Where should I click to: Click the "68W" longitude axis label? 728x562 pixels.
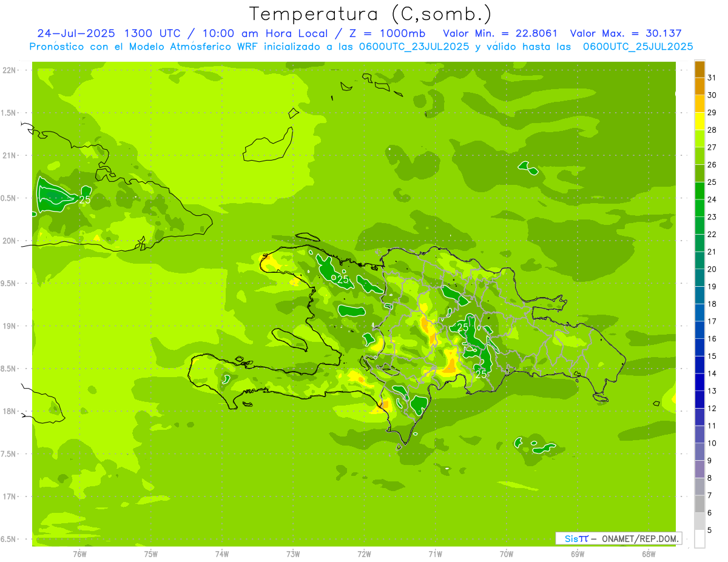[649, 554]
